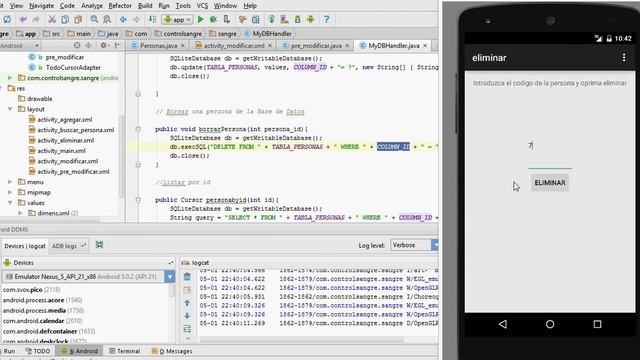Click logcat Up the stack arrow
The width and height of the screenshot is (640, 360).
(187, 303)
